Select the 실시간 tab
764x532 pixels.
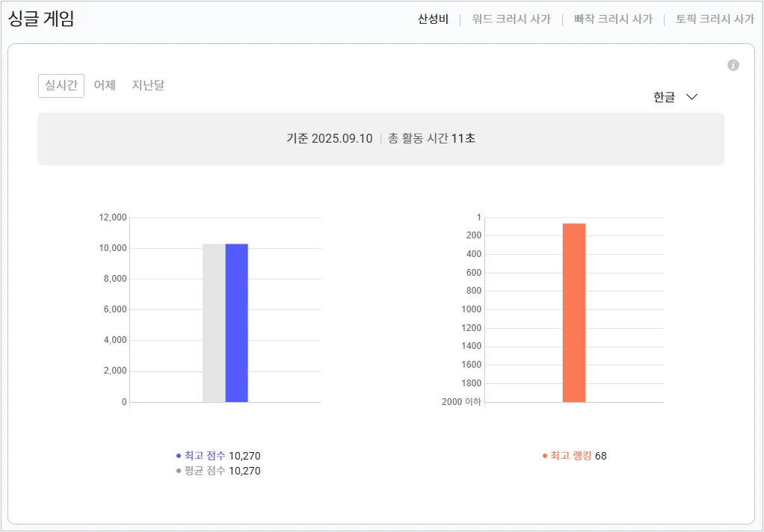click(61, 86)
